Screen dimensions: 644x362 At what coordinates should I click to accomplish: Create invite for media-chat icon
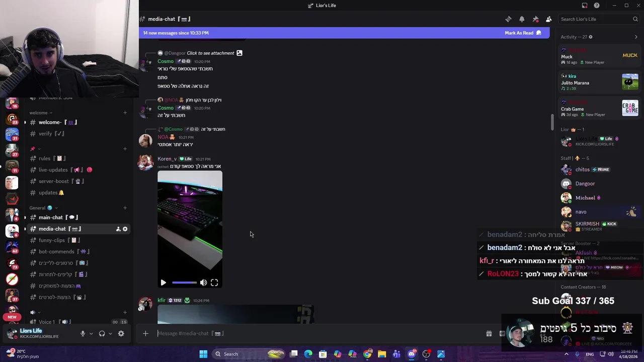click(x=118, y=229)
